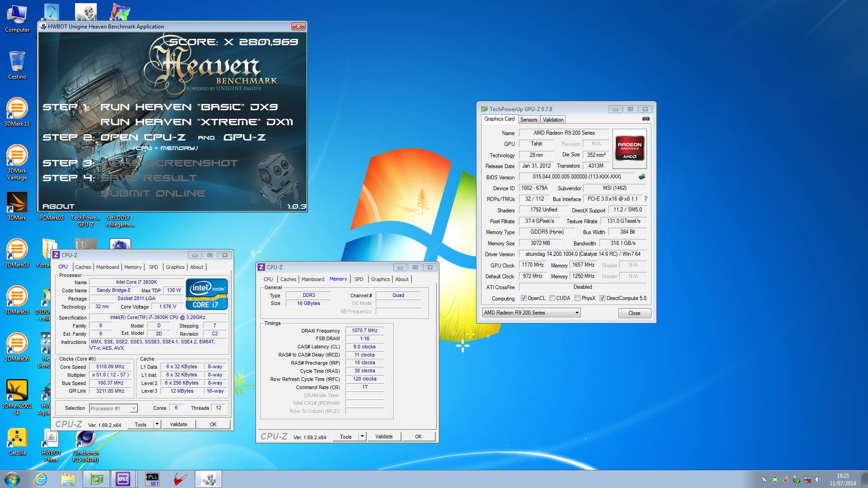Click the Memory Size 3072 MB value
868x488 pixels.
click(540, 243)
